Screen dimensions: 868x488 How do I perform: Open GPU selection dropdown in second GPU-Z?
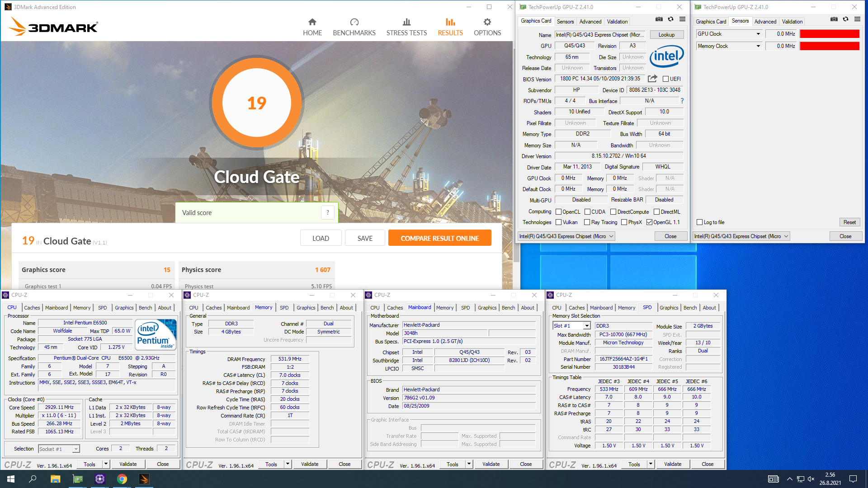pos(741,236)
